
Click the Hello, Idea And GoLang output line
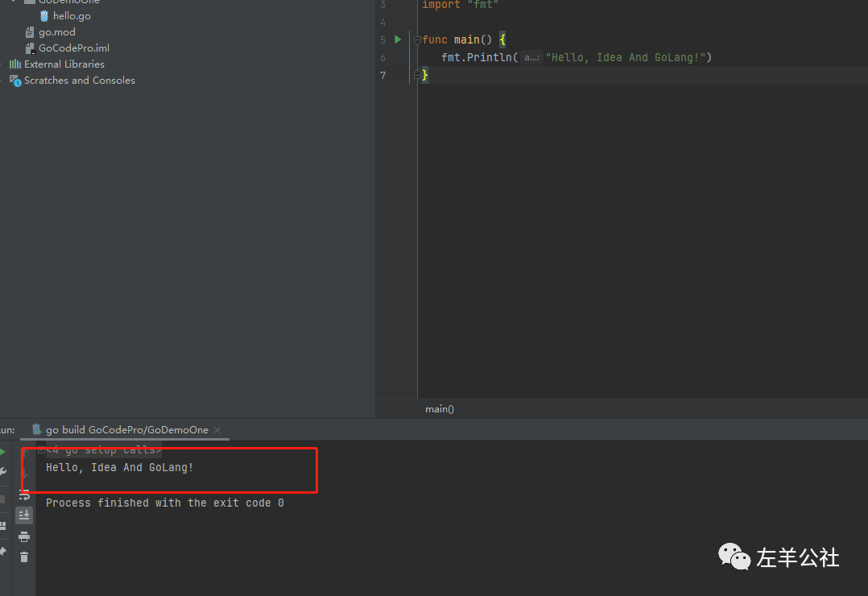[x=119, y=467]
